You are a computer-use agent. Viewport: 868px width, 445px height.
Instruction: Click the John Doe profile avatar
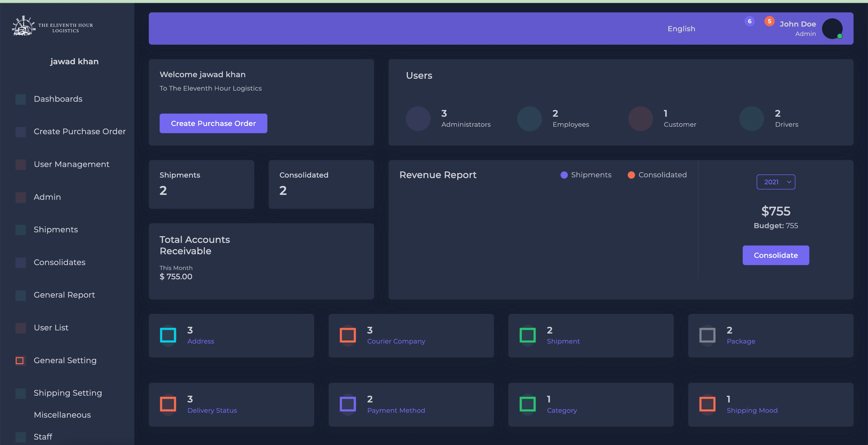pos(832,29)
